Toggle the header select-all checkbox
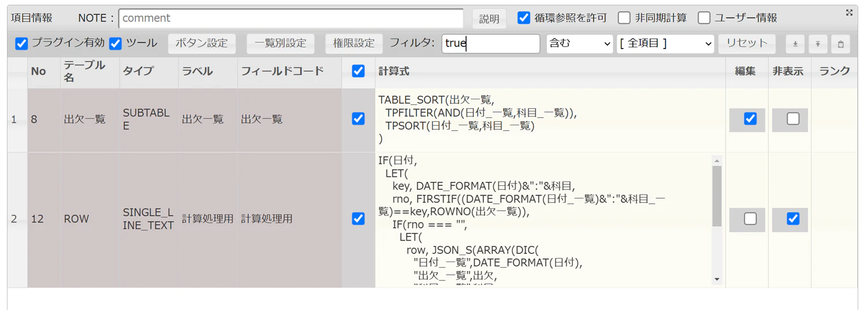The width and height of the screenshot is (868, 310). click(x=358, y=71)
